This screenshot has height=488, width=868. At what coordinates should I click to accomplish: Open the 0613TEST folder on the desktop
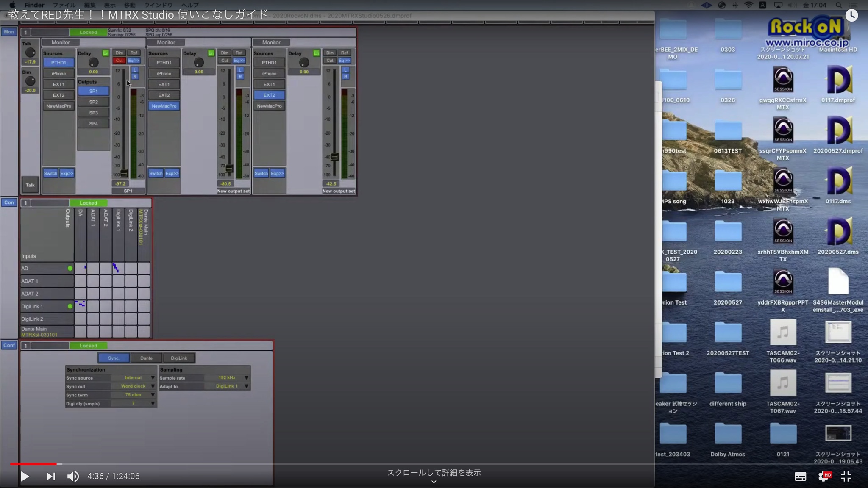click(728, 130)
